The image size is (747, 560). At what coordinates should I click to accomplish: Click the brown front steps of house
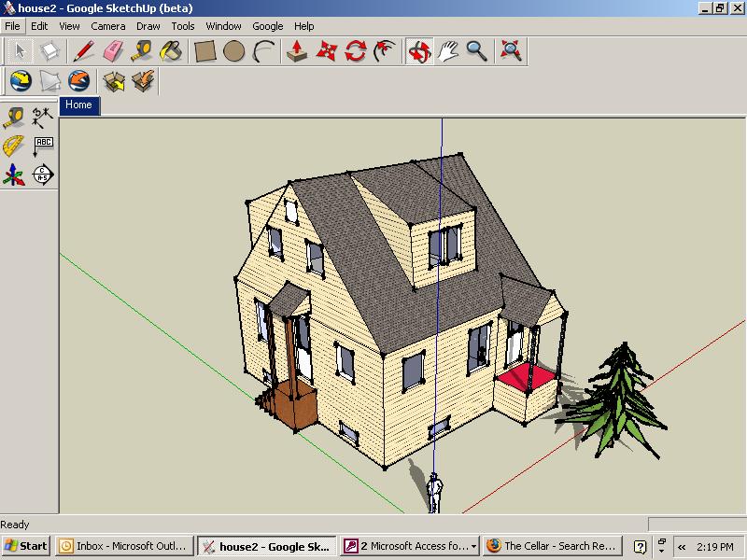click(289, 404)
